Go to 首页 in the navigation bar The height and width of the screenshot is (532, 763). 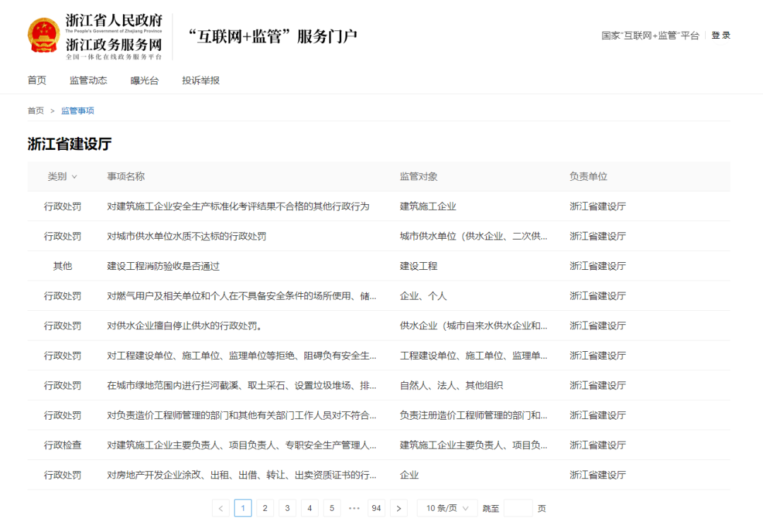click(x=36, y=80)
